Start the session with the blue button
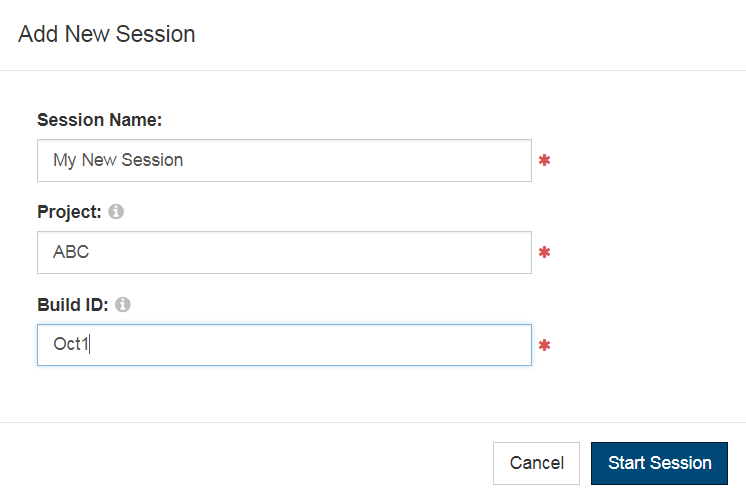The height and width of the screenshot is (504, 746). tap(659, 463)
